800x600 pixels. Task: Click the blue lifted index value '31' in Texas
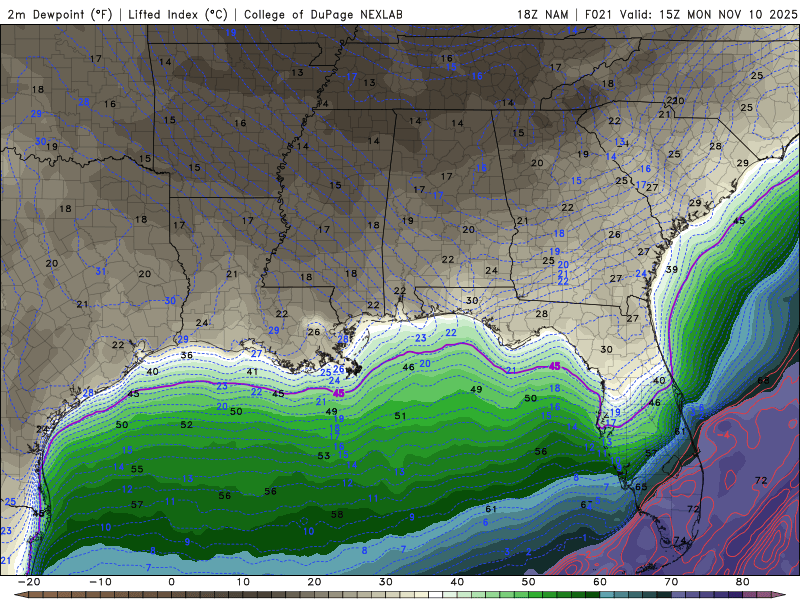101,271
